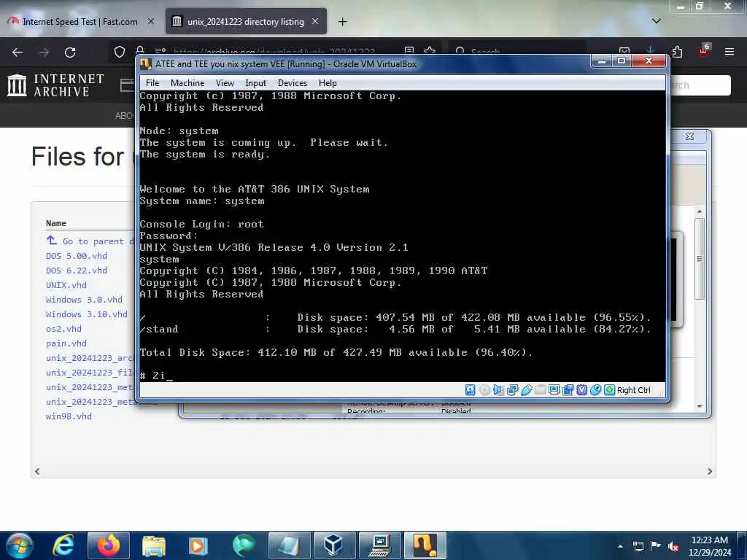This screenshot has width=747, height=560.
Task: Click the keyboard capture green arrow icon
Action: point(609,390)
